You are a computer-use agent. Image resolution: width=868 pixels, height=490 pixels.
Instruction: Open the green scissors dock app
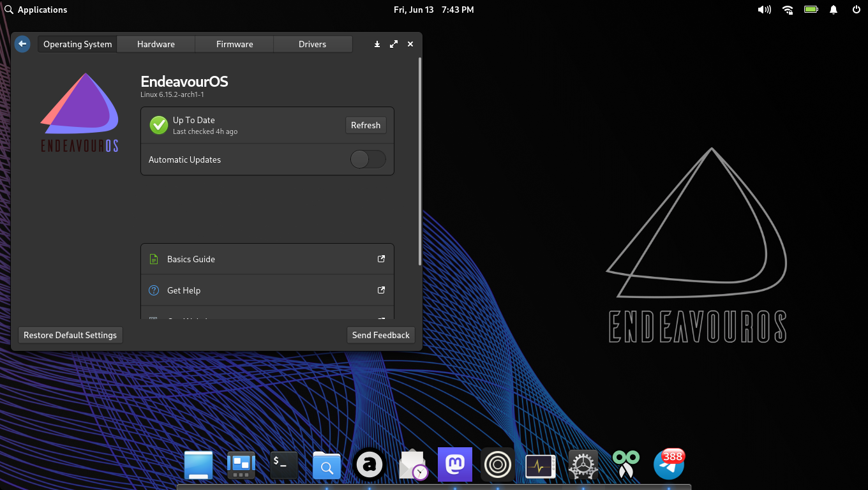click(626, 465)
